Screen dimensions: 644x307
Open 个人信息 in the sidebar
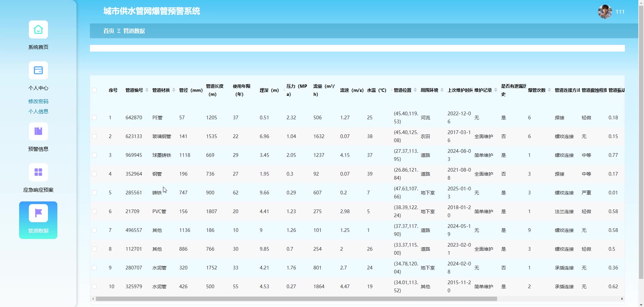click(38, 111)
